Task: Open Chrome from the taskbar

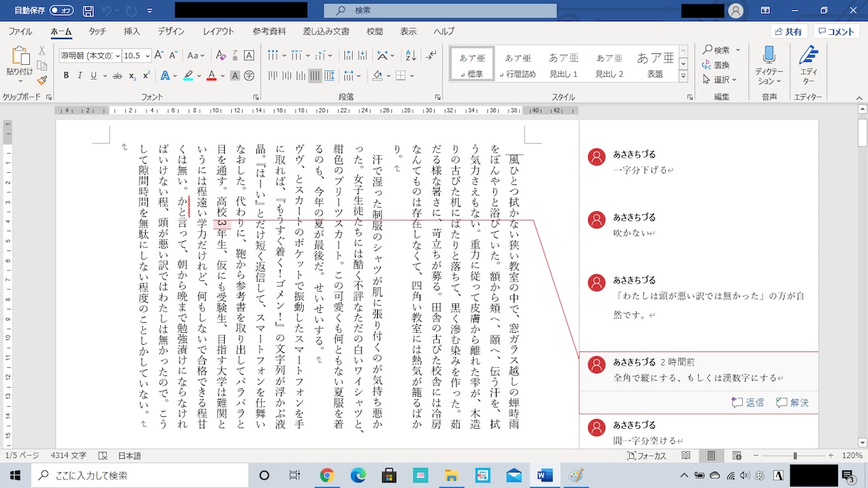Action: coord(327,475)
